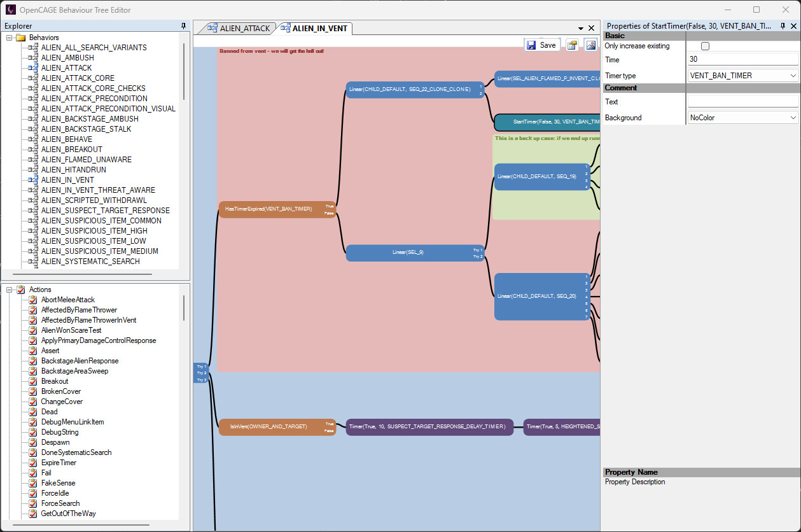Toggle the auto-hide pin on the Explorer panel
The height and width of the screenshot is (532, 801).
click(183, 25)
